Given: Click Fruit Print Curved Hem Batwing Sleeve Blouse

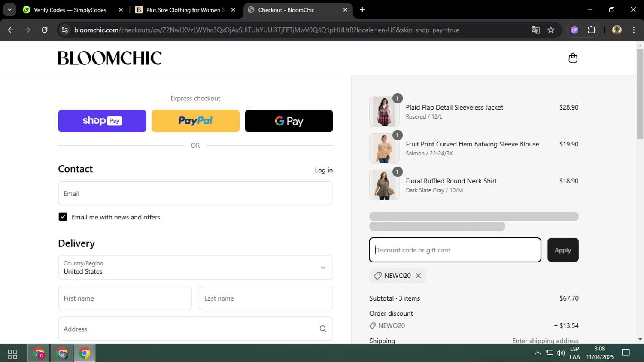Looking at the screenshot, I should 472,144.
